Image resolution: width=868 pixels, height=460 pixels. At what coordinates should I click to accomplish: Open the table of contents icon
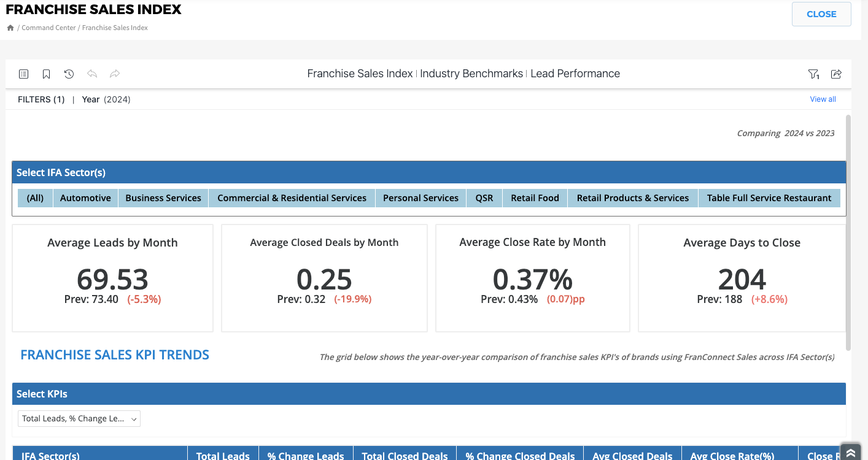(x=23, y=74)
